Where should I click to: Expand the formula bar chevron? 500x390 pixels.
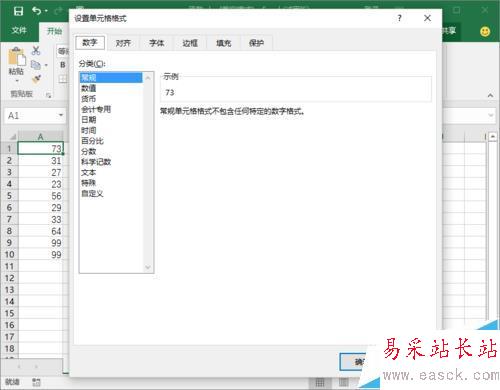490,115
